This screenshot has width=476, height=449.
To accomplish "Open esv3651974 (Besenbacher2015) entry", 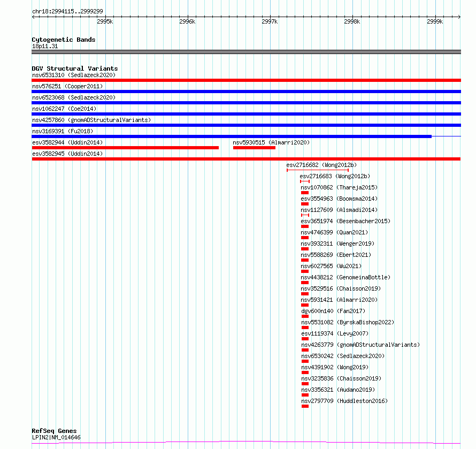I will (x=346, y=221).
